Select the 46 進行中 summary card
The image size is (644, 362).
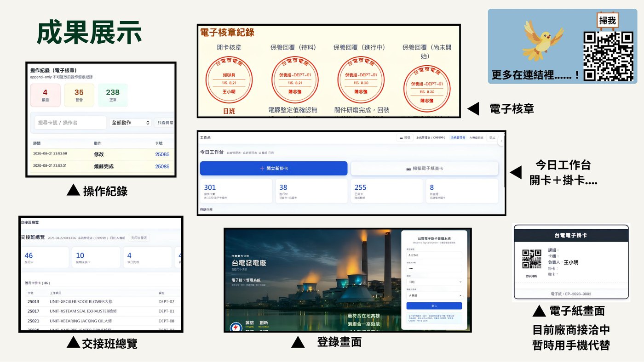pos(45,258)
